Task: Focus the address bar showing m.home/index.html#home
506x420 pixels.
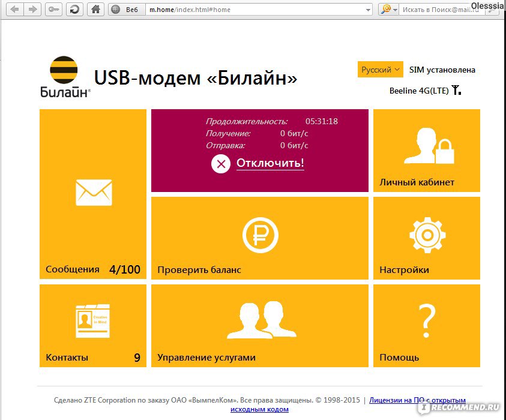Action: tap(255, 10)
